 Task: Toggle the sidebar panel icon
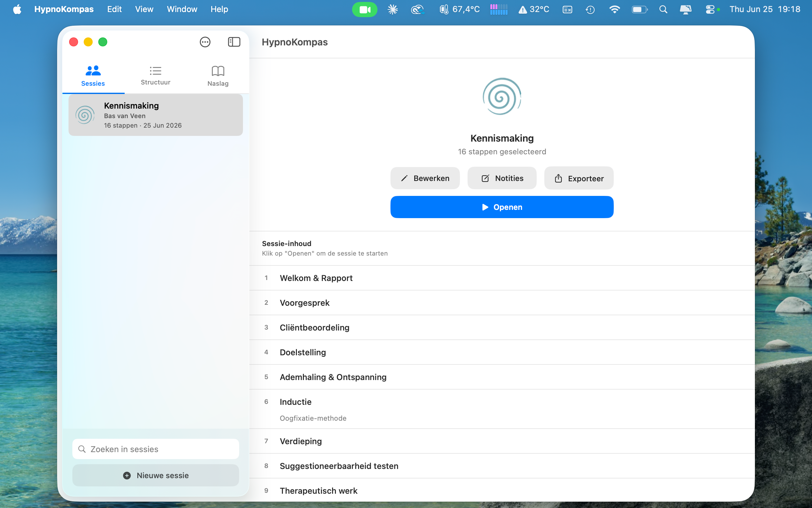[x=234, y=42]
